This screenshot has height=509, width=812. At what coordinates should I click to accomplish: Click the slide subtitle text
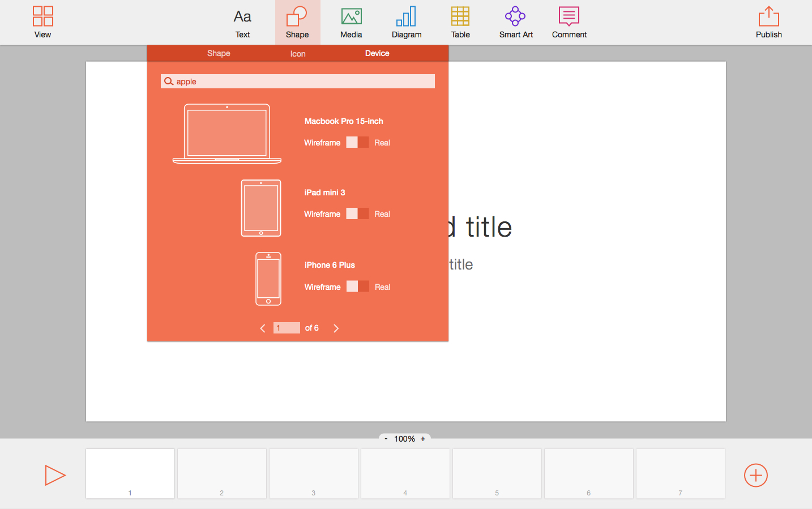pos(461,264)
